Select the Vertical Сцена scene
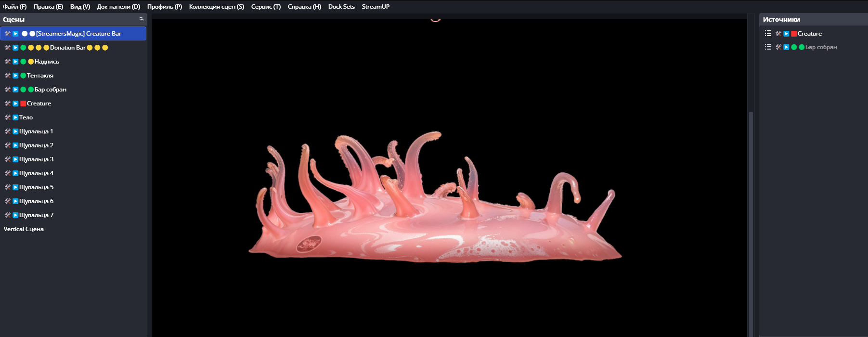868x337 pixels. [x=24, y=229]
